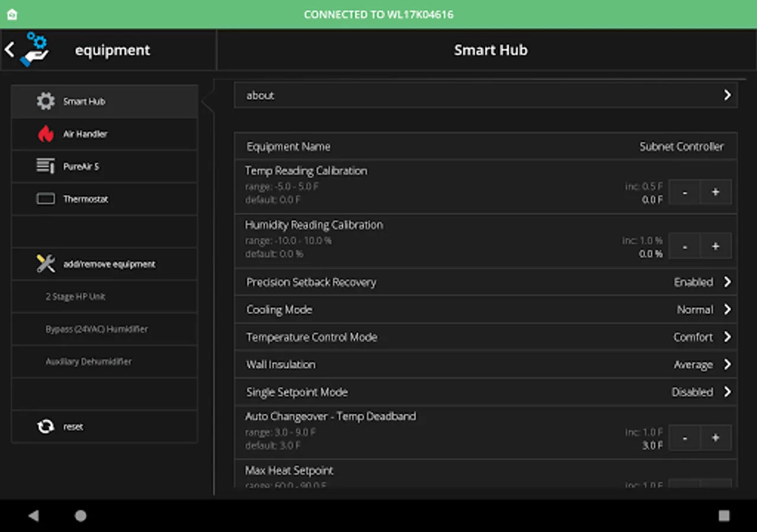
Task: Tap the Enabled value for Precision Setback
Action: pyautogui.click(x=693, y=282)
